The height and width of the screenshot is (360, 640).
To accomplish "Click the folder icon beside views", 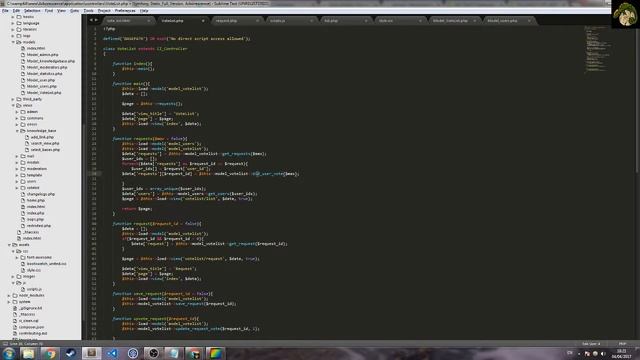I will (x=19, y=105).
